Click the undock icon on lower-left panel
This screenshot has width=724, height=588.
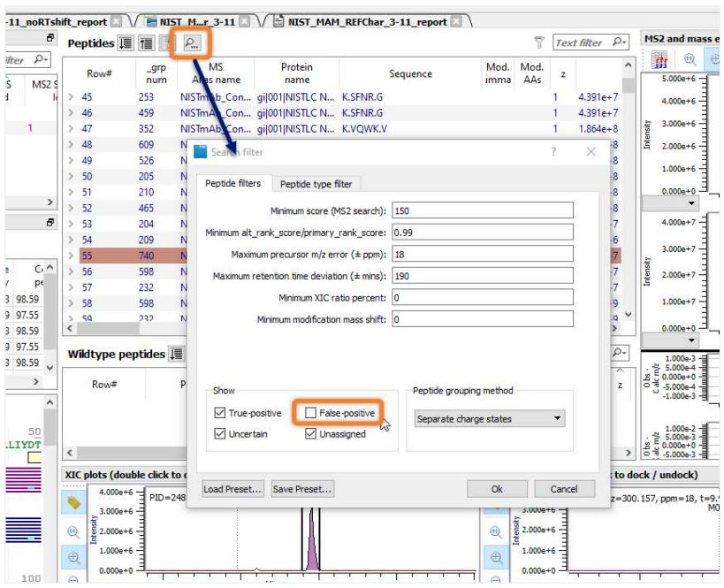click(50, 222)
